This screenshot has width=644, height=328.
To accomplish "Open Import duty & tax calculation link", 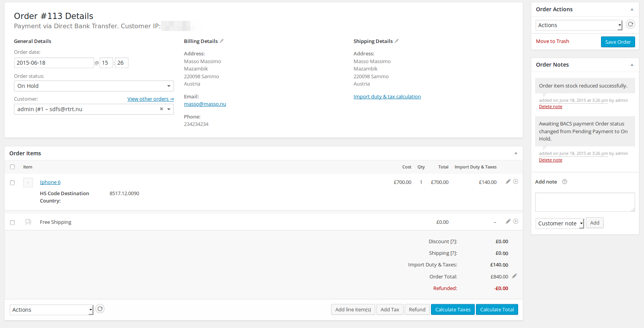I will pyautogui.click(x=387, y=97).
